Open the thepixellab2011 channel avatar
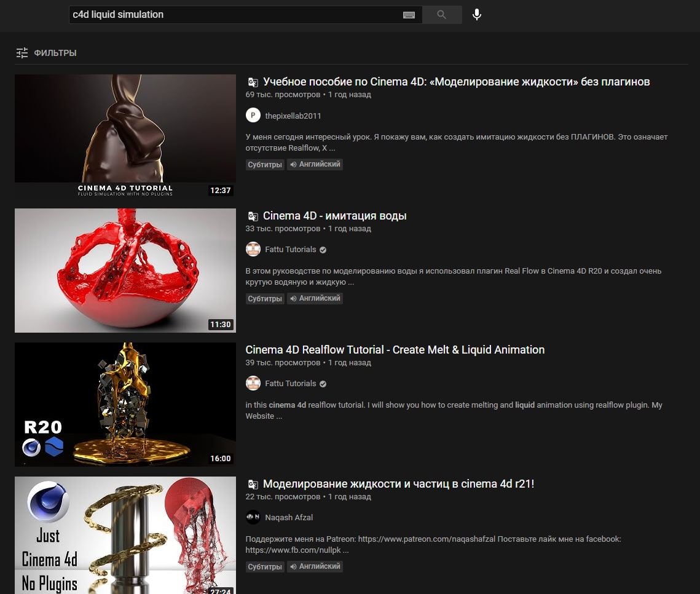The image size is (700, 594). pos(253,115)
